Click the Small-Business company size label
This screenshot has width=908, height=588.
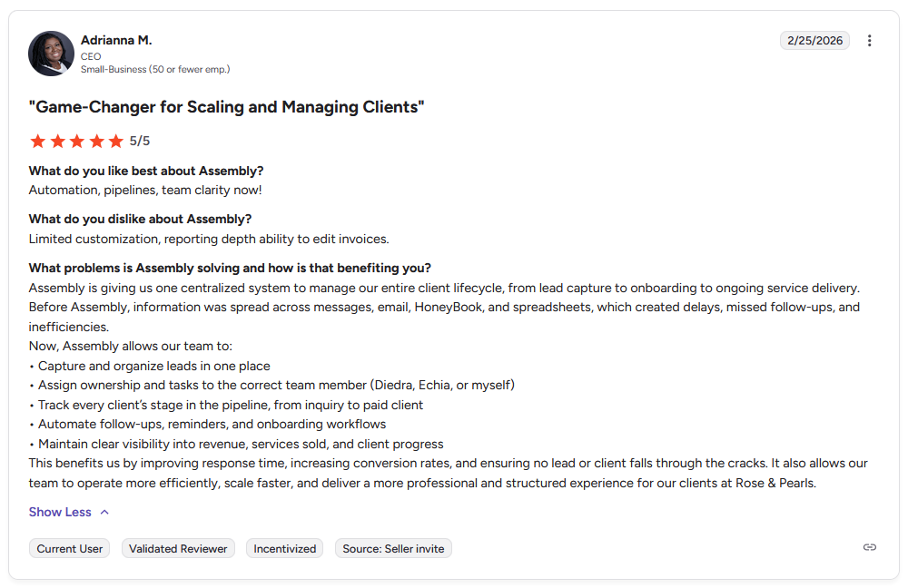tap(154, 68)
